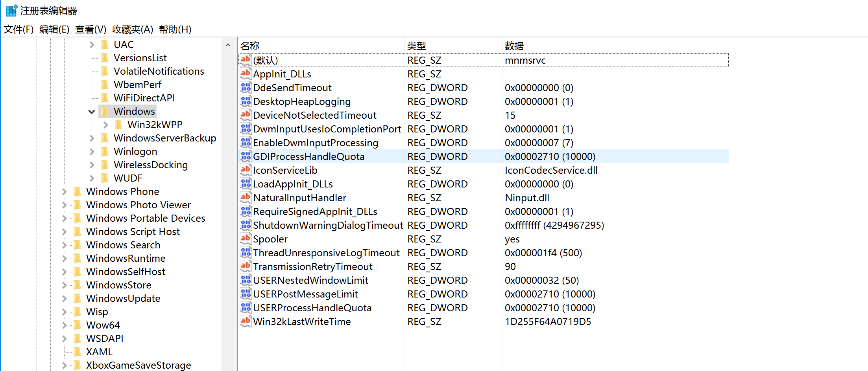This screenshot has height=371, width=868.
Task: Click the string icon next to AppInit_DLLs
Action: click(x=246, y=74)
